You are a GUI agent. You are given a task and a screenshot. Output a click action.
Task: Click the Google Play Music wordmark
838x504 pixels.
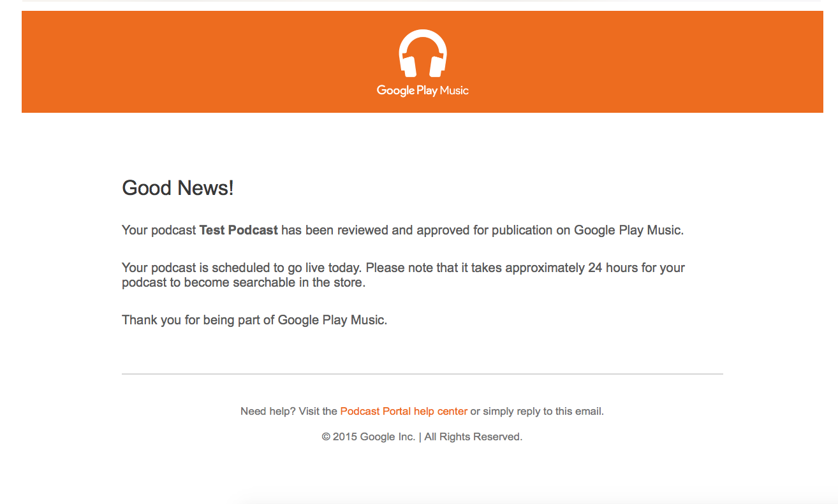coord(422,90)
